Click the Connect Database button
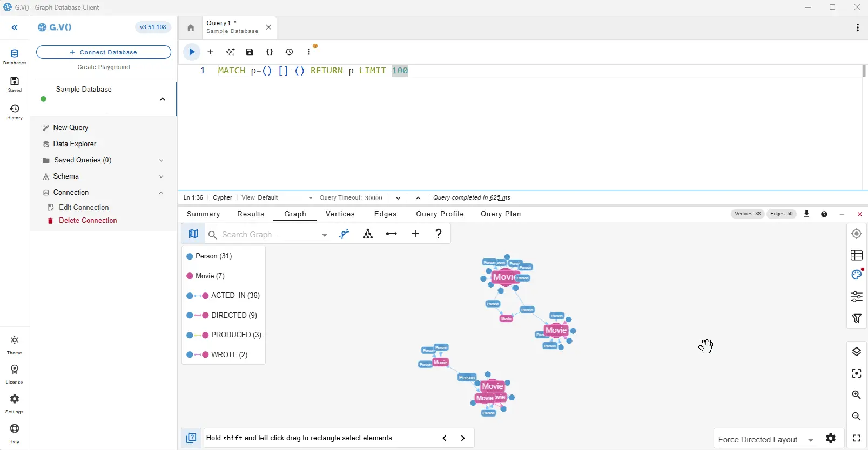This screenshot has width=868, height=450. point(104,52)
